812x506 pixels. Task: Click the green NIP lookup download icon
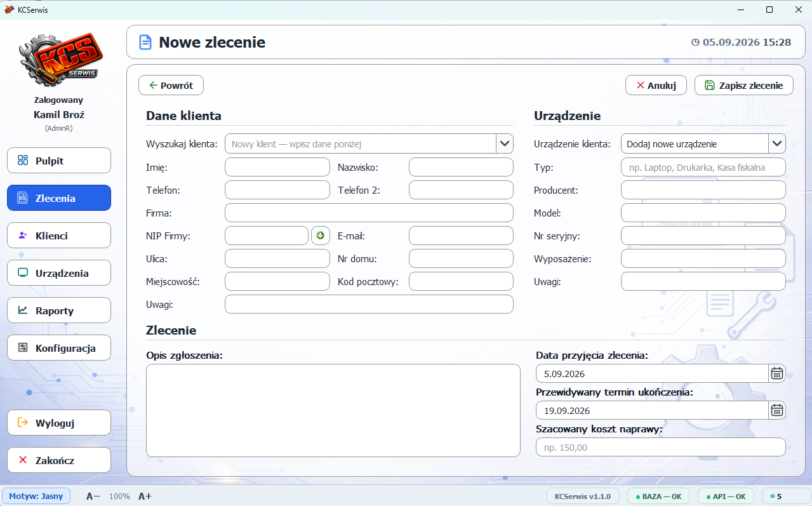coord(320,236)
